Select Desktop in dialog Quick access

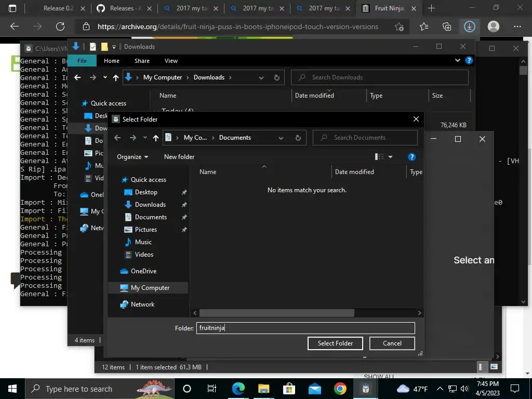point(146,192)
